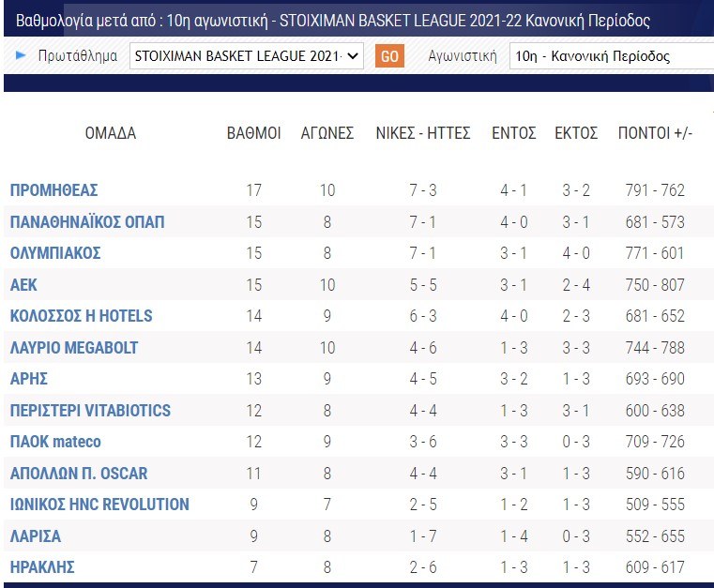Click the blue arrow icon beside Πρωτάθλημα

tap(21, 55)
